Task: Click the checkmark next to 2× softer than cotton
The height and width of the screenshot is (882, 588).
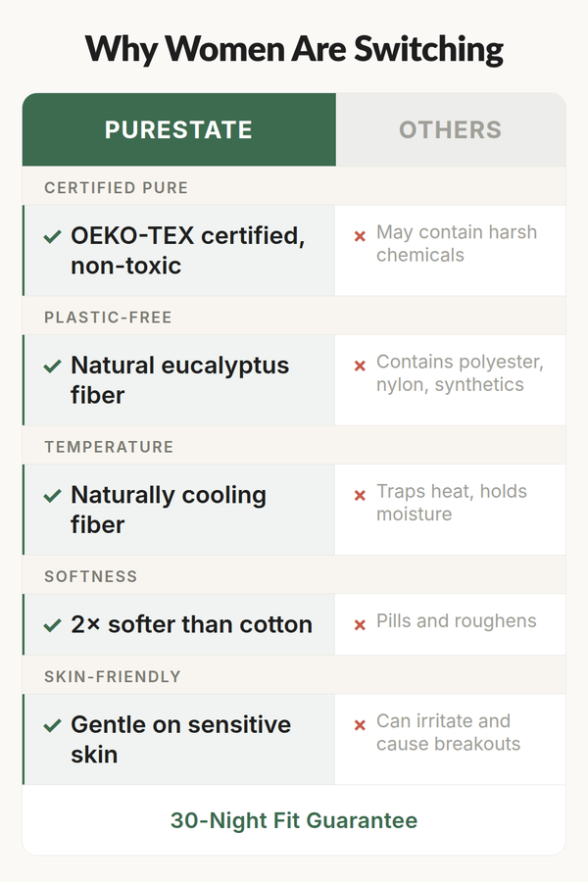Action: pyautogui.click(x=53, y=624)
